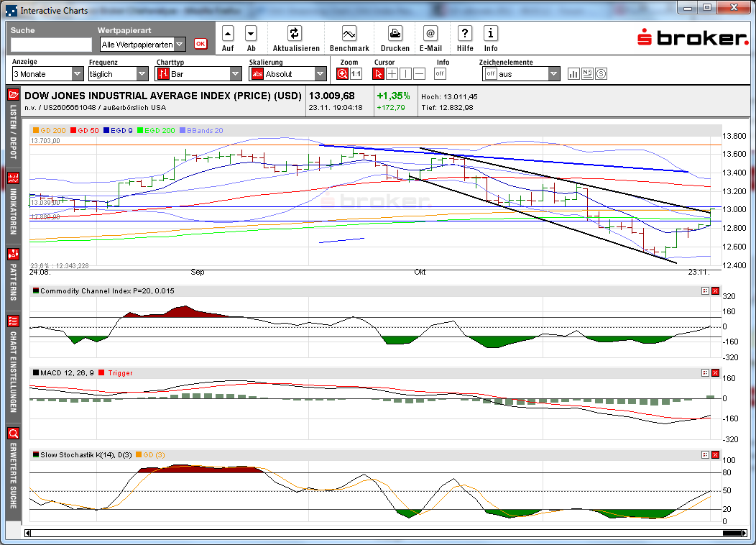Open the Indikatoren sidebar panel
This screenshot has width=756, height=545.
12,209
